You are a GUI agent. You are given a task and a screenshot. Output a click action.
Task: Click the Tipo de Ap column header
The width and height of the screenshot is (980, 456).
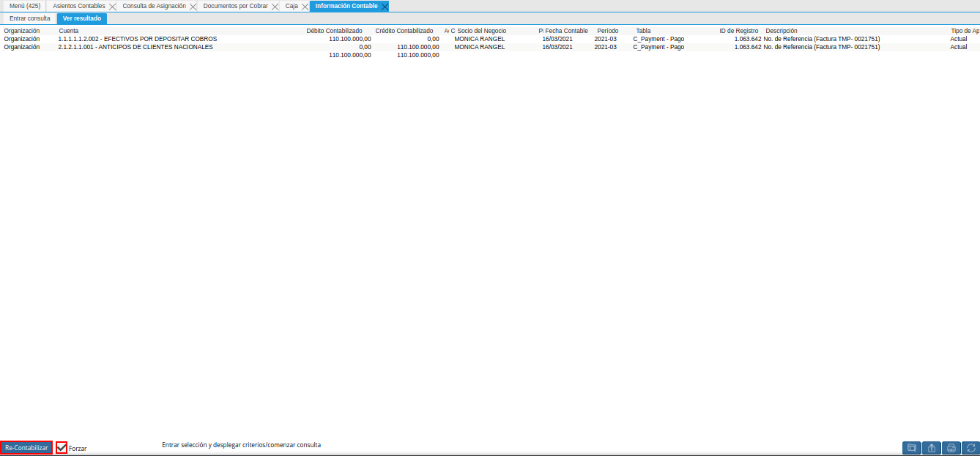tap(965, 31)
